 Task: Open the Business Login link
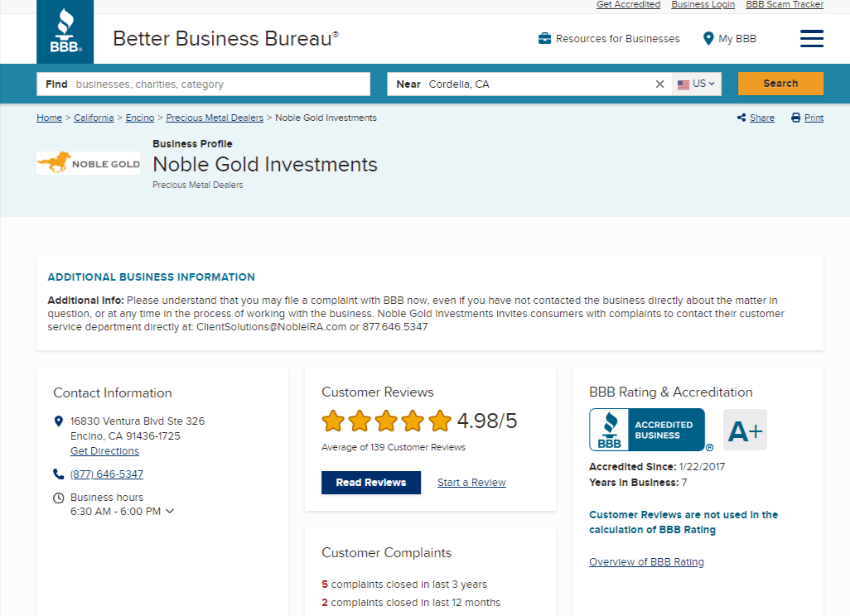(x=703, y=4)
